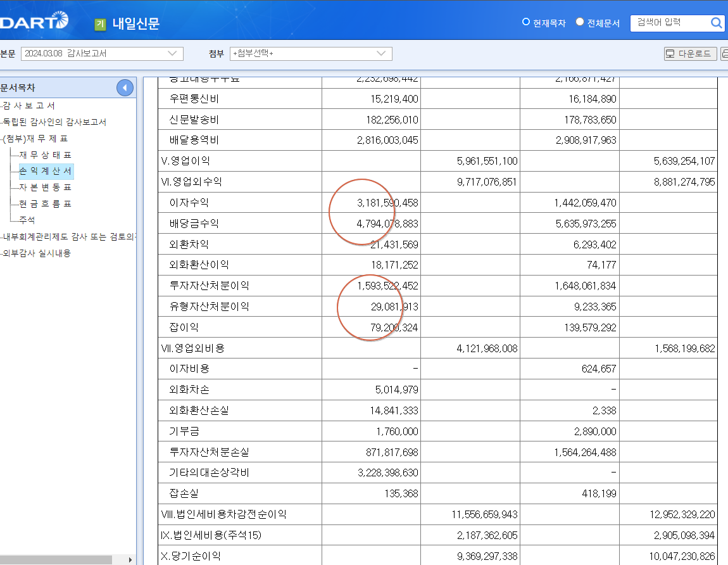Screen dimensions: 728x565
Task: Click the print icon beside 다운로드
Action: pos(724,53)
